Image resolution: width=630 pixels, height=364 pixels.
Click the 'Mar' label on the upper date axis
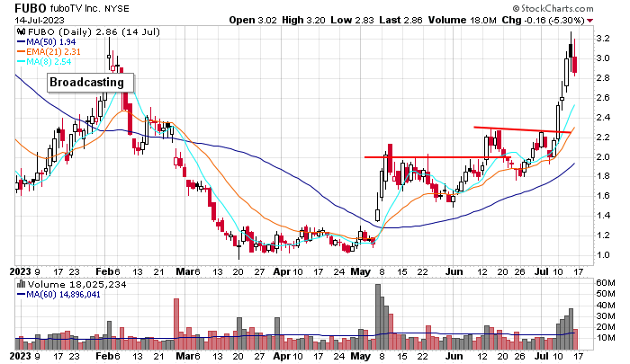click(184, 271)
